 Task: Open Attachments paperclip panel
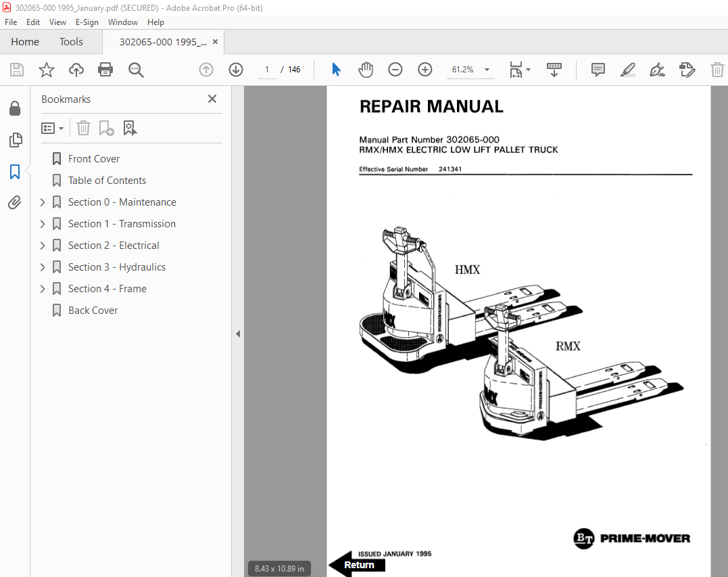[x=15, y=202]
